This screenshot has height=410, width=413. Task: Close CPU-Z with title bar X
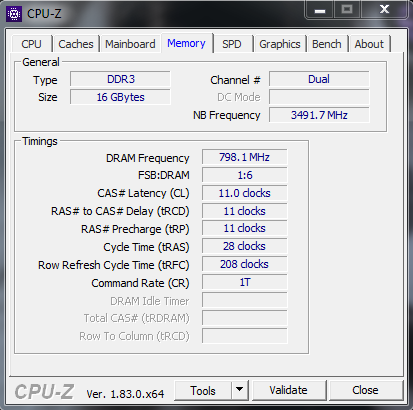click(x=384, y=9)
